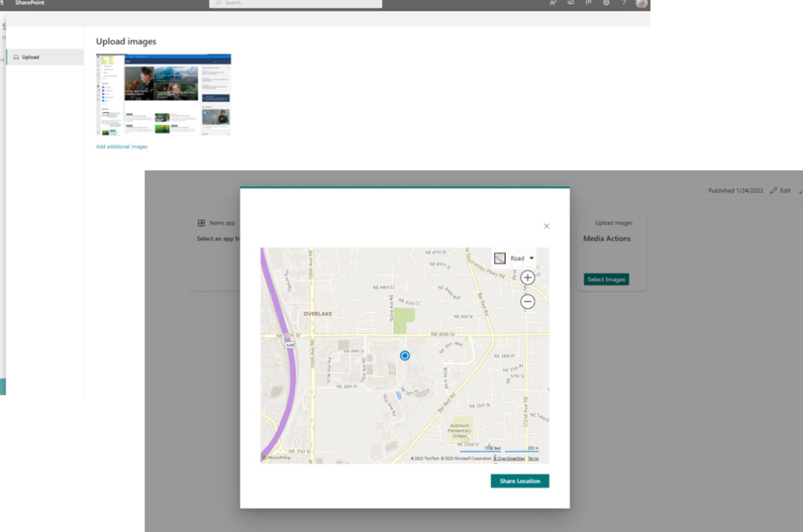Click the Search box in SharePoint header
Image resolution: width=803 pixels, height=532 pixels.
click(296, 3)
